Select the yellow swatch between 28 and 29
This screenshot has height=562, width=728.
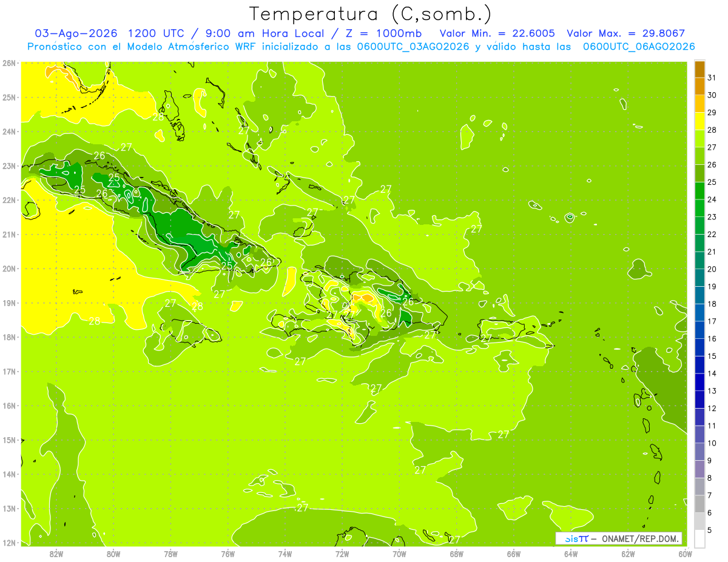click(x=699, y=121)
